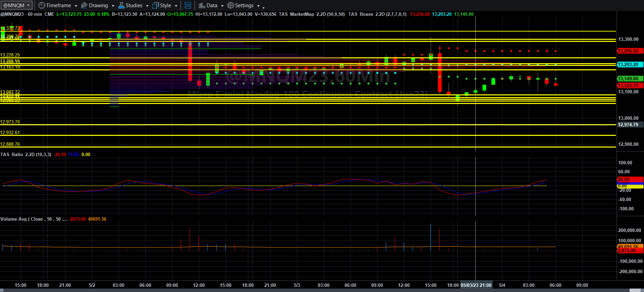Open toolbar overflow arrow after Settings
Screen dimensions: 644x292
click(x=263, y=7)
